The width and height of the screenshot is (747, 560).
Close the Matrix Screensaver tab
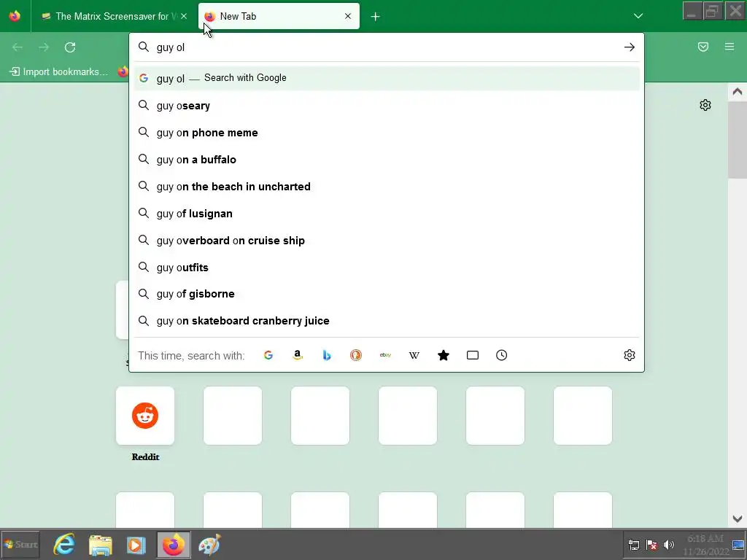point(184,16)
